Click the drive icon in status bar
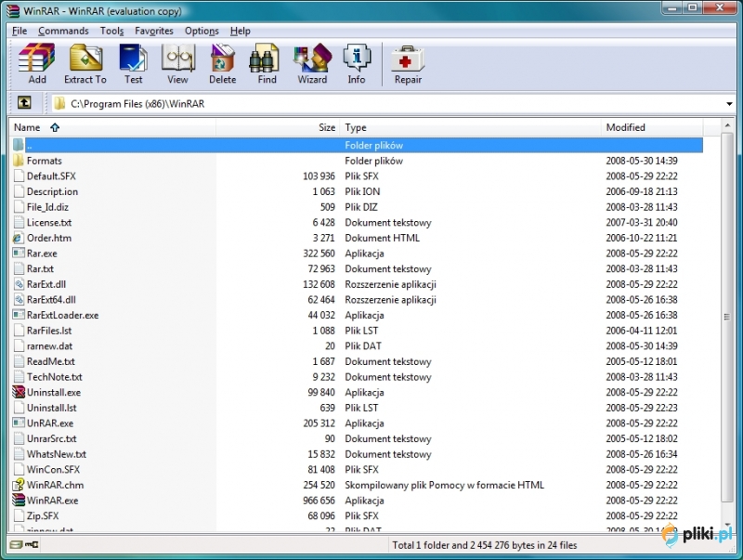 pyautogui.click(x=16, y=545)
